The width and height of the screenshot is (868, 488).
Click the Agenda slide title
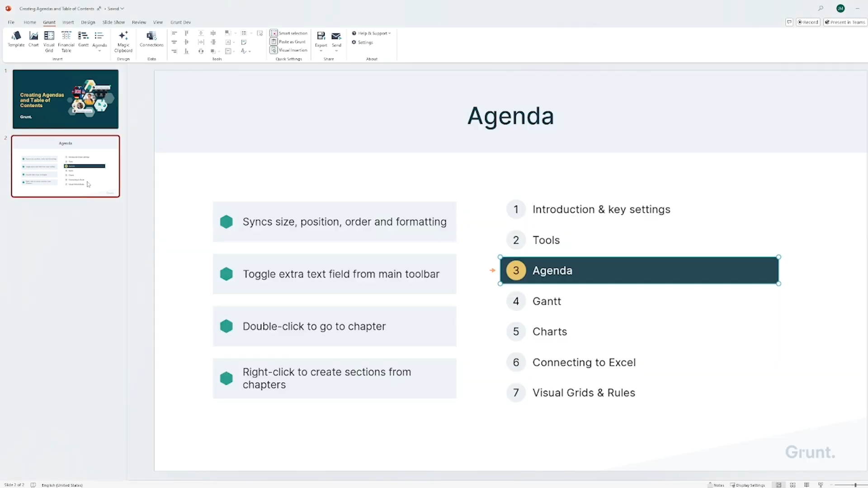click(x=510, y=116)
